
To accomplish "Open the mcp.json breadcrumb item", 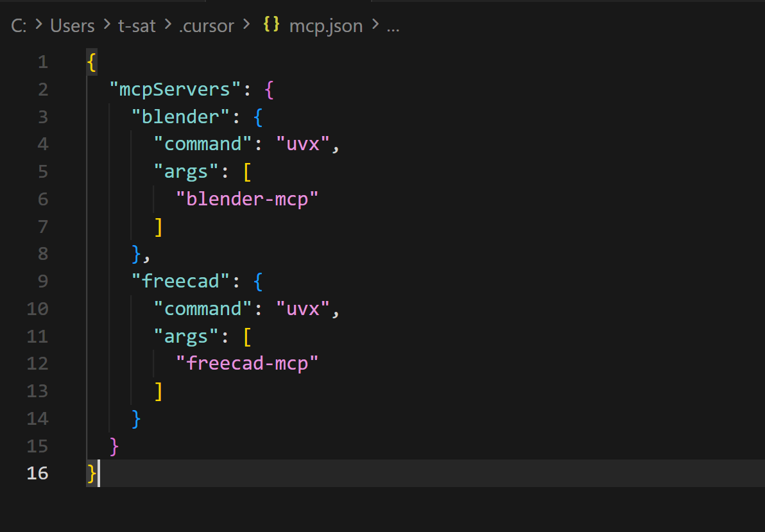I will point(325,26).
